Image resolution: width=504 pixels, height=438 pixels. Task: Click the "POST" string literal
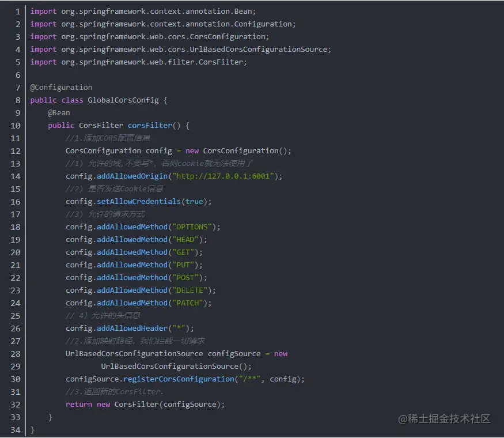(x=185, y=278)
